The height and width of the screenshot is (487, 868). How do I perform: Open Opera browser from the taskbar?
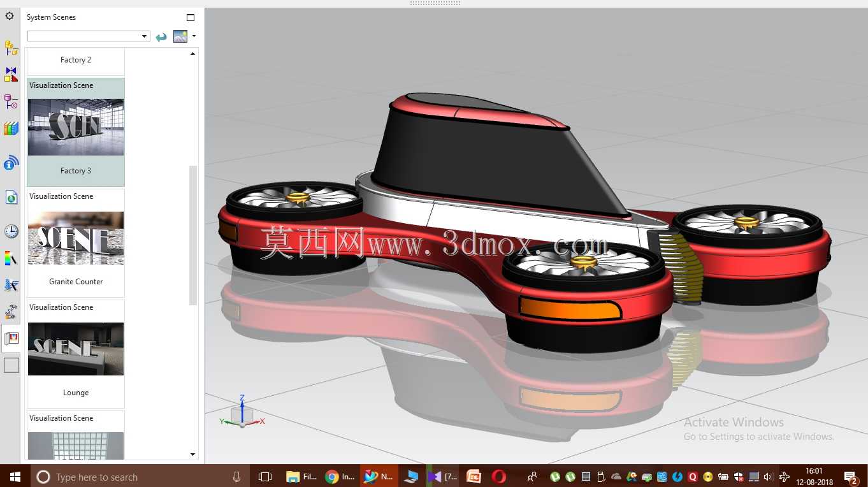499,476
